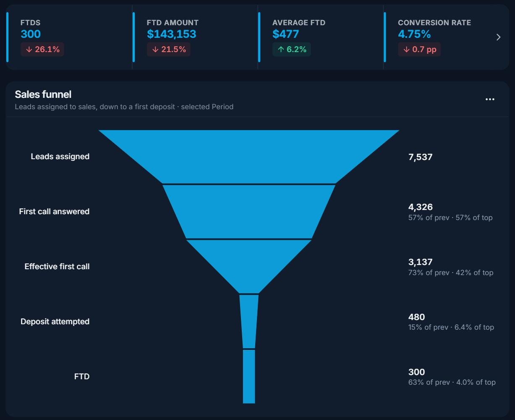
Task: Click the 6.2% increase badge under Average FTD
Action: pos(292,50)
